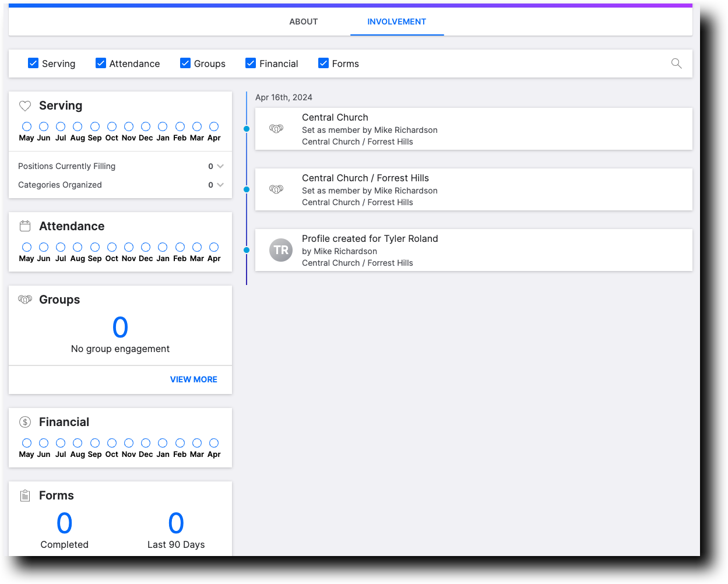Collapse the Forms filter by unchecking it

pos(323,63)
